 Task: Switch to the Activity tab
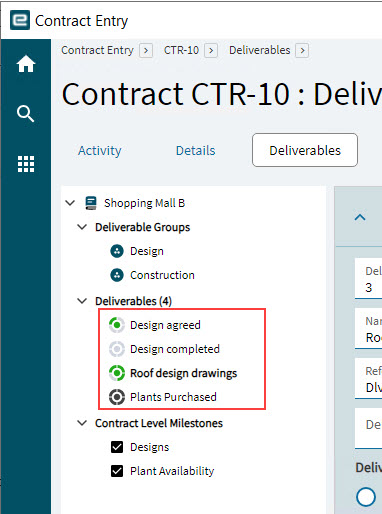tap(99, 150)
